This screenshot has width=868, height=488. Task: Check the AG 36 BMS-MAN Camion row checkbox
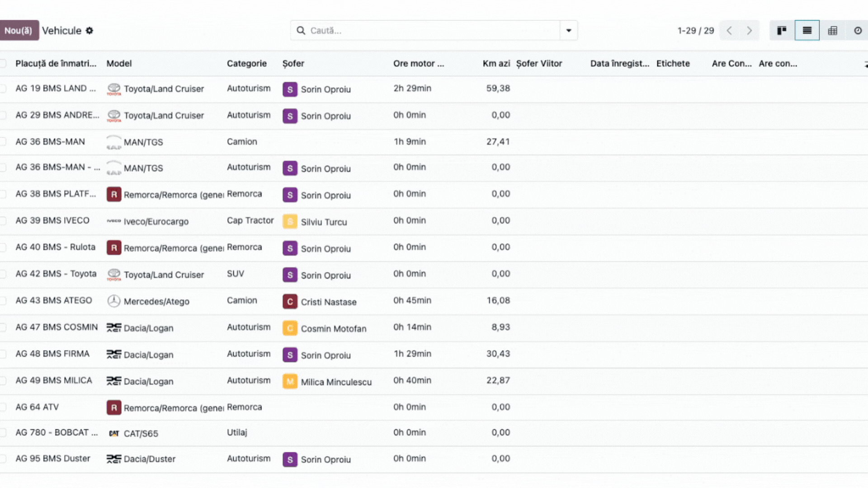point(3,142)
